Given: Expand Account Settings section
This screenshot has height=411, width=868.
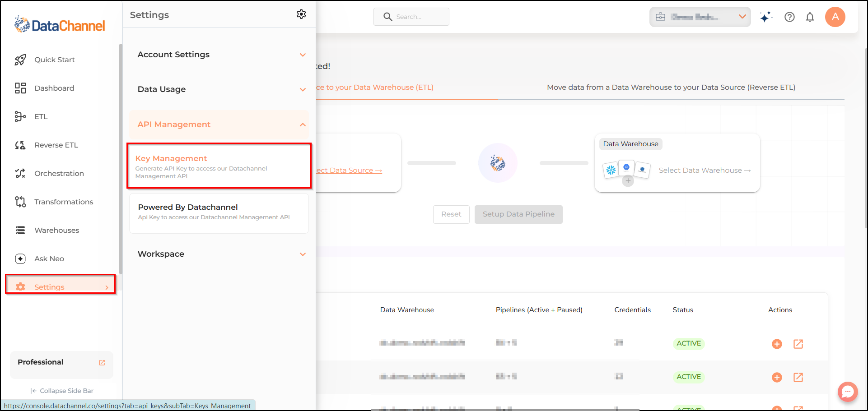Looking at the screenshot, I should pyautogui.click(x=219, y=55).
